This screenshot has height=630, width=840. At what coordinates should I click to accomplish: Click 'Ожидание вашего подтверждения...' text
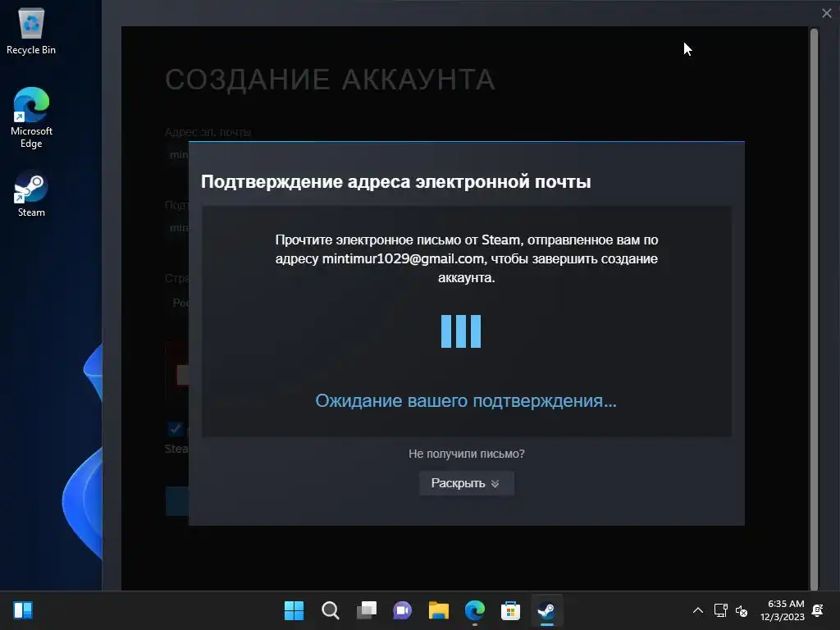click(466, 400)
